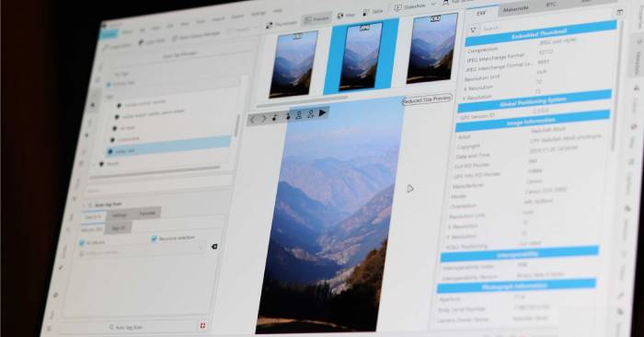This screenshot has height=337, width=644.
Task: Open the Import menu
Action: [218, 19]
